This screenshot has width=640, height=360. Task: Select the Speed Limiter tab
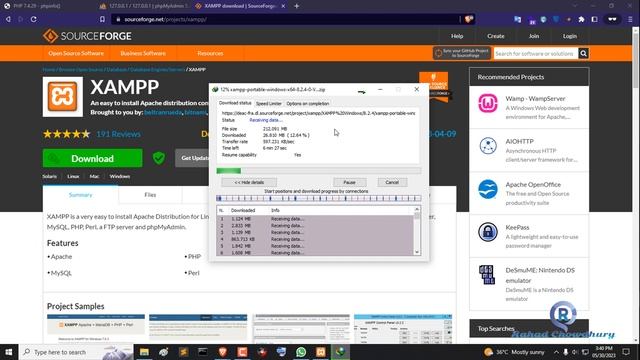pyautogui.click(x=269, y=104)
